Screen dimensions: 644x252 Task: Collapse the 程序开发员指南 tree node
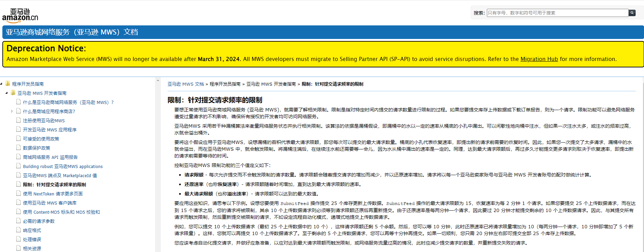pos(1,84)
